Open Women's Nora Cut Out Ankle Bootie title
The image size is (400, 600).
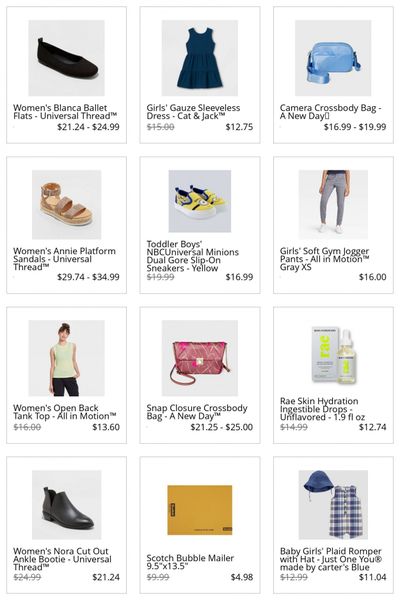coord(62,559)
